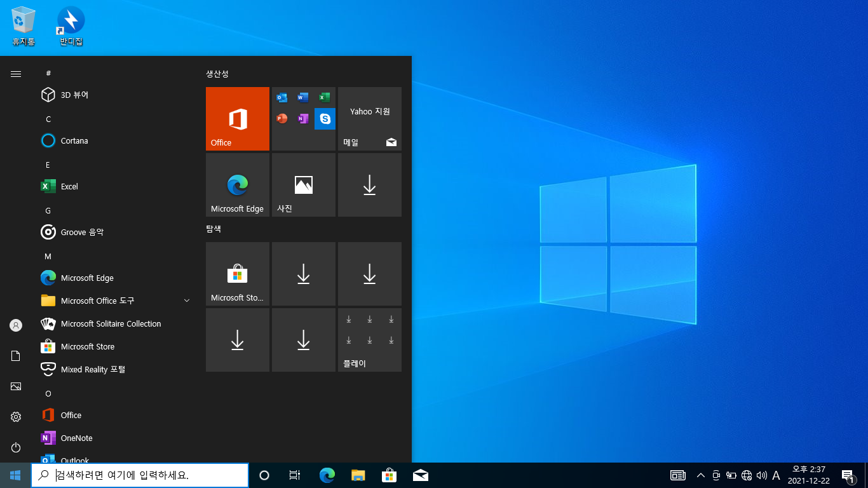This screenshot has height=488, width=868.
Task: Open Excel icon in the Office tile group
Action: point(325,97)
